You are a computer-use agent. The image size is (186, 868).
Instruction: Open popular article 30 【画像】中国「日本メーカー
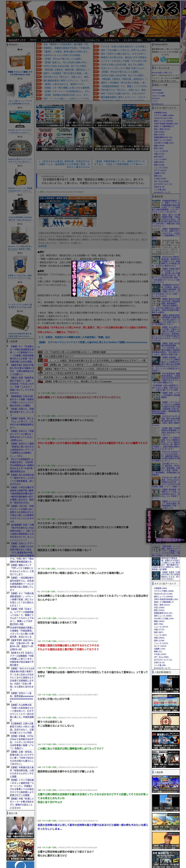coord(21,803)
